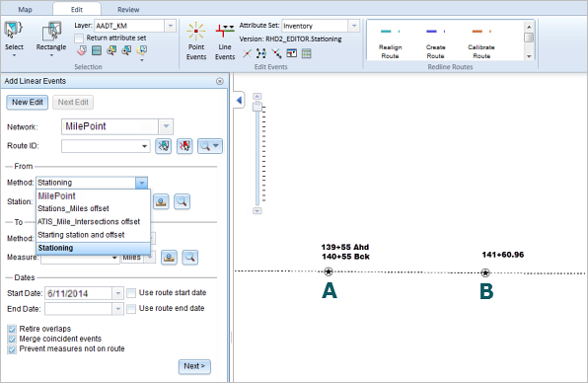Click the Start Date 6/11/2014 field
This screenshot has width=588, height=383.
[x=78, y=293]
